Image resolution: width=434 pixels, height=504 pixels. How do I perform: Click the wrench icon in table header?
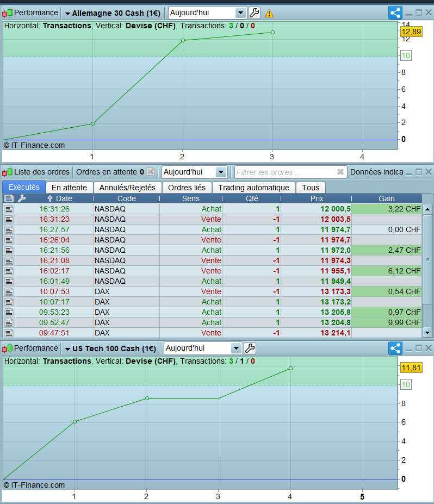click(22, 198)
